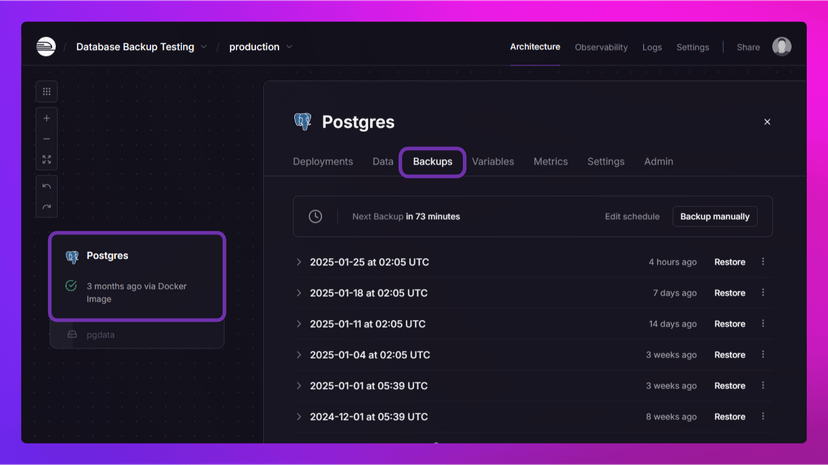This screenshot has height=465, width=828.
Task: Zoom in on the canvas
Action: pos(47,118)
